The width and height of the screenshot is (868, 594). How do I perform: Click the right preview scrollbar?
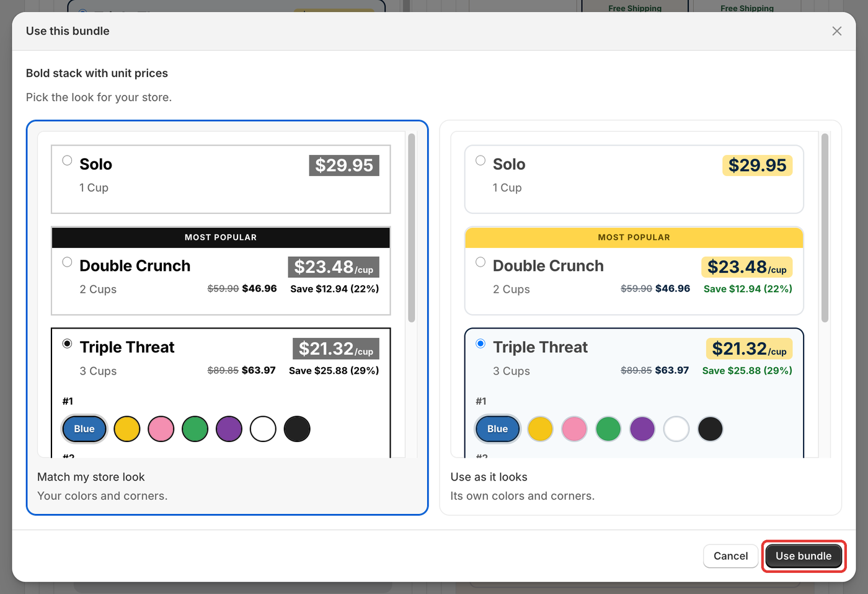825,228
